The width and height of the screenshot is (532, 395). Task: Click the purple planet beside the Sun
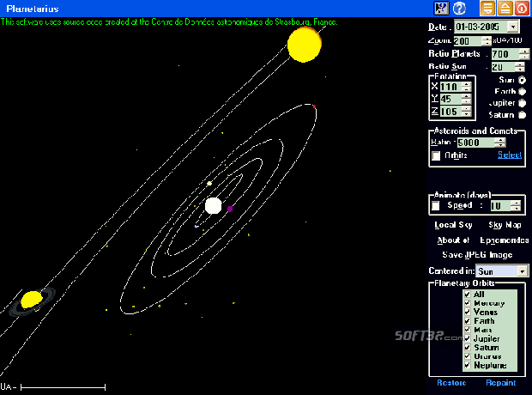230,209
